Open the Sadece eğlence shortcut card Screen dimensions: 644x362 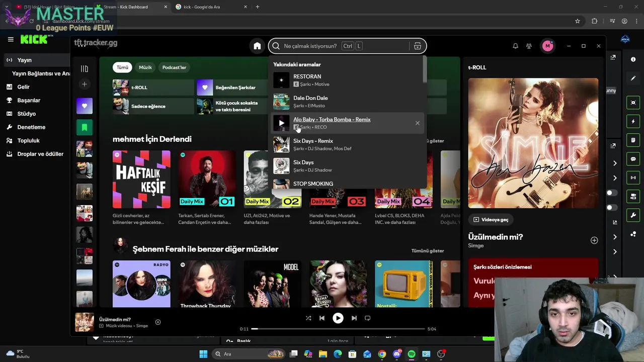click(x=152, y=106)
